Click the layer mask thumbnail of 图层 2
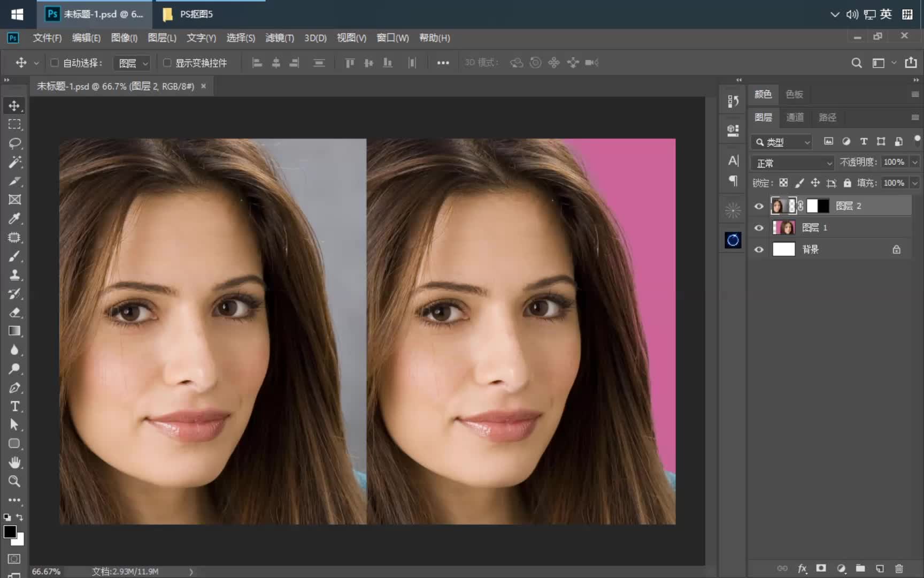The height and width of the screenshot is (578, 924). [818, 206]
